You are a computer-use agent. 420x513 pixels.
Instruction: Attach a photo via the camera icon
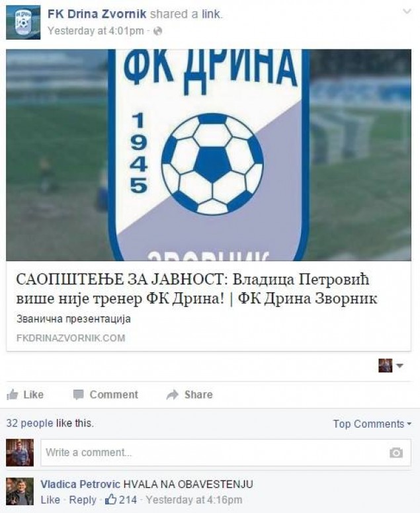click(396, 453)
